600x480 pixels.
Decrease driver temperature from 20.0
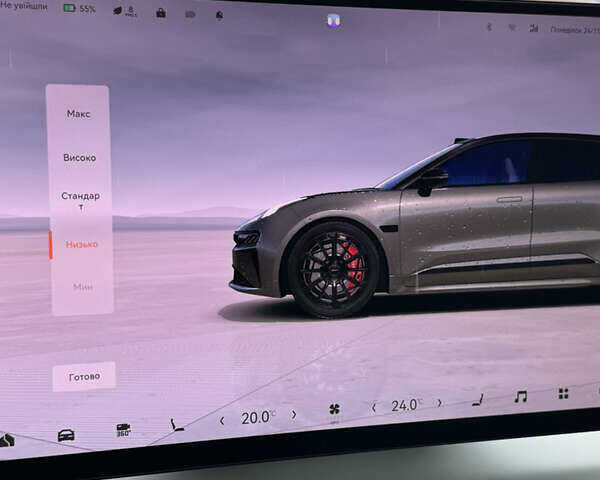pos(222,421)
